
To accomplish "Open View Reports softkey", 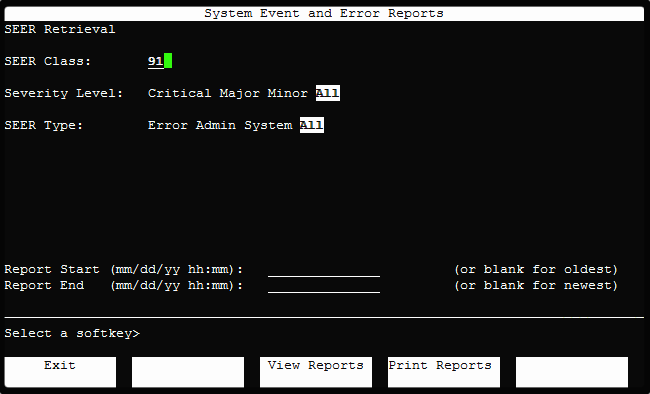I will [x=316, y=372].
